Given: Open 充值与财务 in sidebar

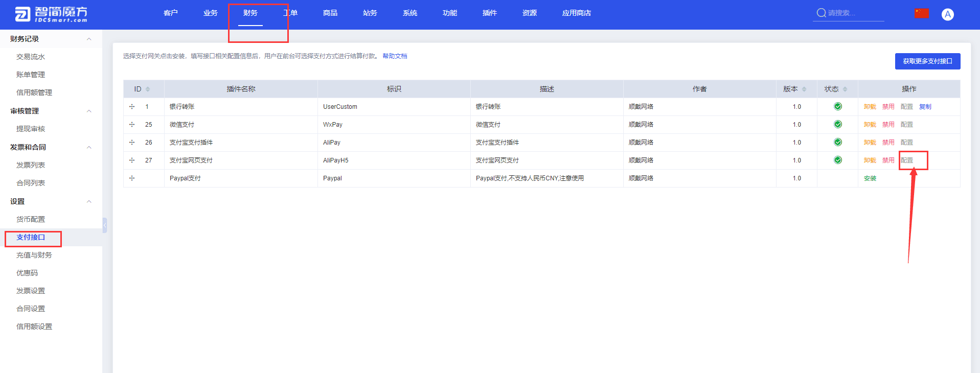Looking at the screenshot, I should click(34, 255).
